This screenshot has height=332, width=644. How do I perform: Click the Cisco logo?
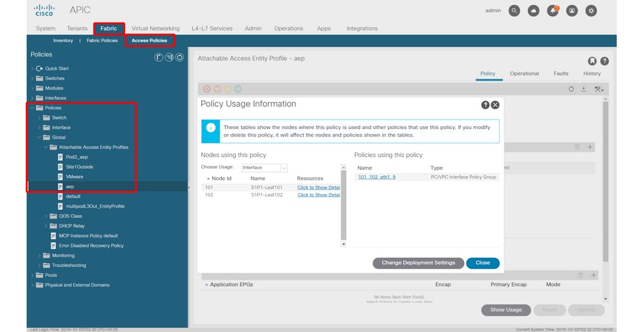point(44,10)
